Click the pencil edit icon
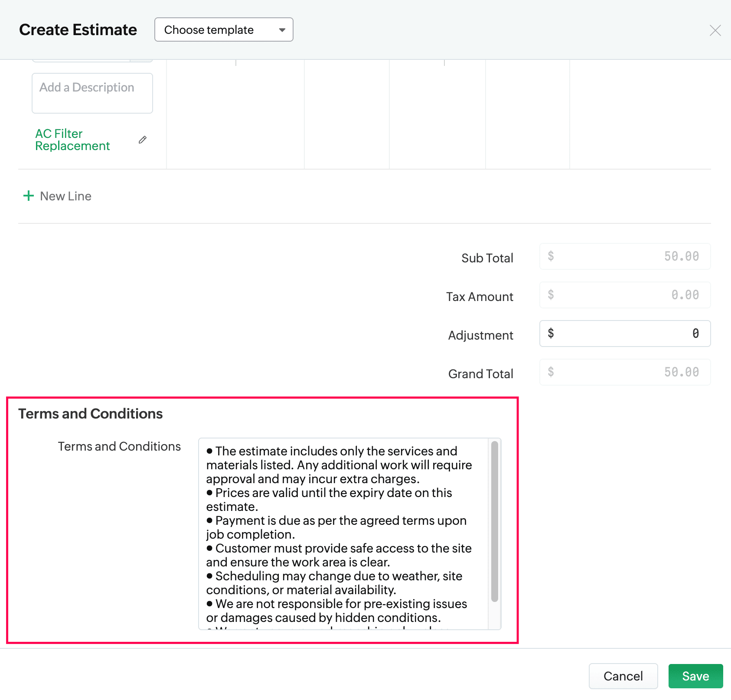Screen dimensions: 731x700 pos(143,140)
